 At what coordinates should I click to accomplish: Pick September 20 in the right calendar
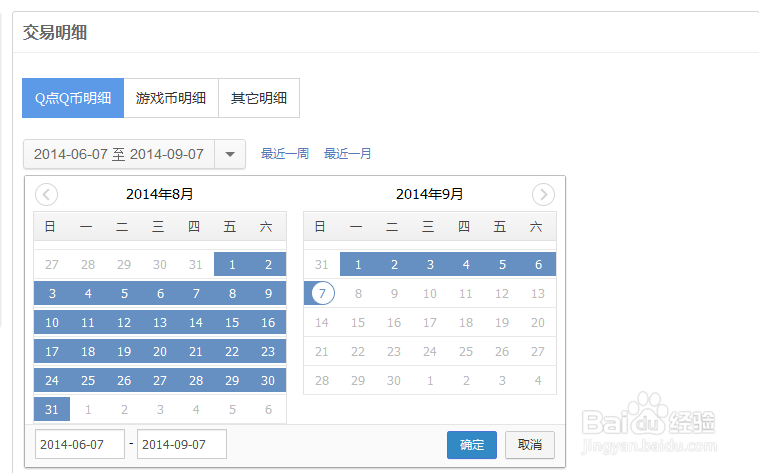coord(538,322)
